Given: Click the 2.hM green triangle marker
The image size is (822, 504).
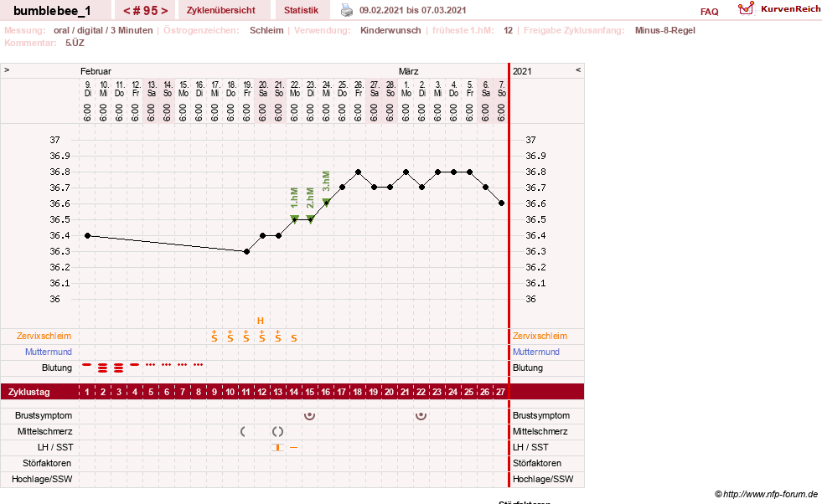Looking at the screenshot, I should point(310,219).
